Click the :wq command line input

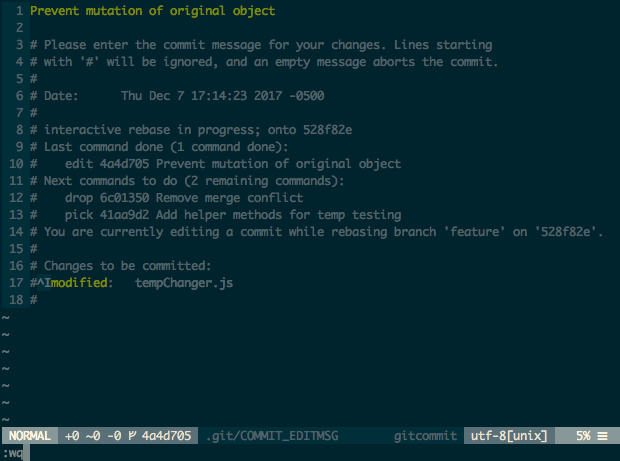pos(16,453)
